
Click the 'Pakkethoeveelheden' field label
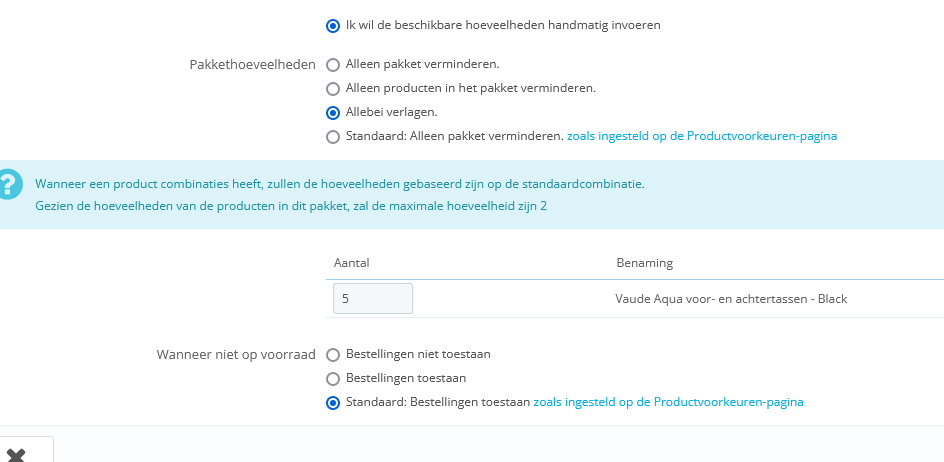[252, 64]
